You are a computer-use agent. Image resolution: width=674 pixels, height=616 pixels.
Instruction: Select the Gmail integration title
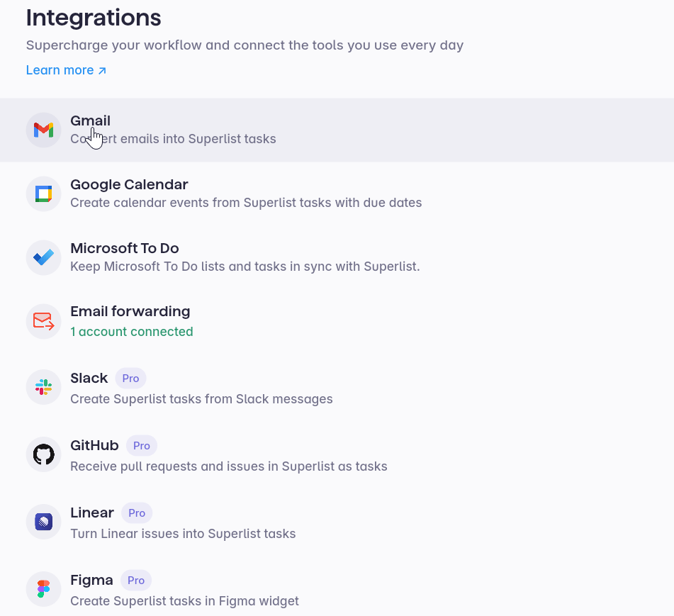point(90,121)
